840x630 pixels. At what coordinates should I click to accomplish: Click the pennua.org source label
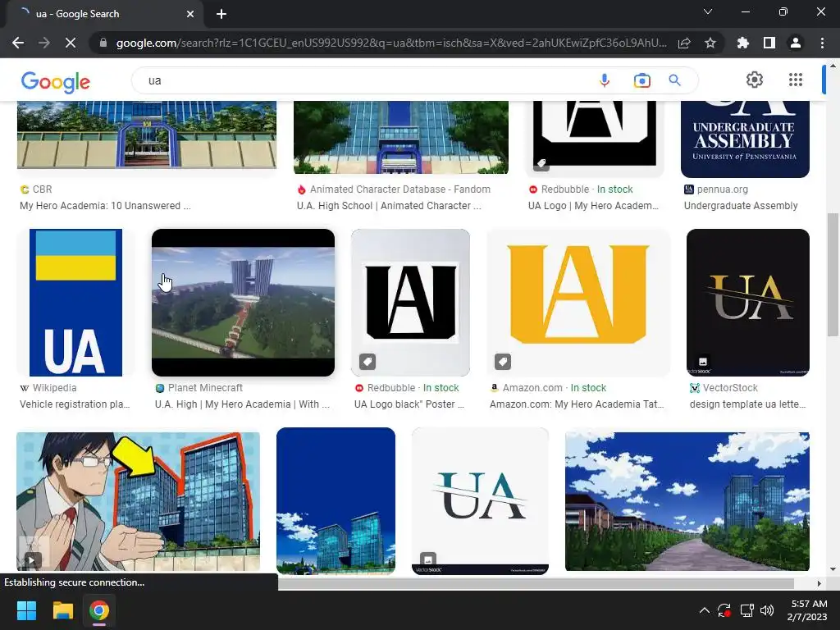(722, 189)
